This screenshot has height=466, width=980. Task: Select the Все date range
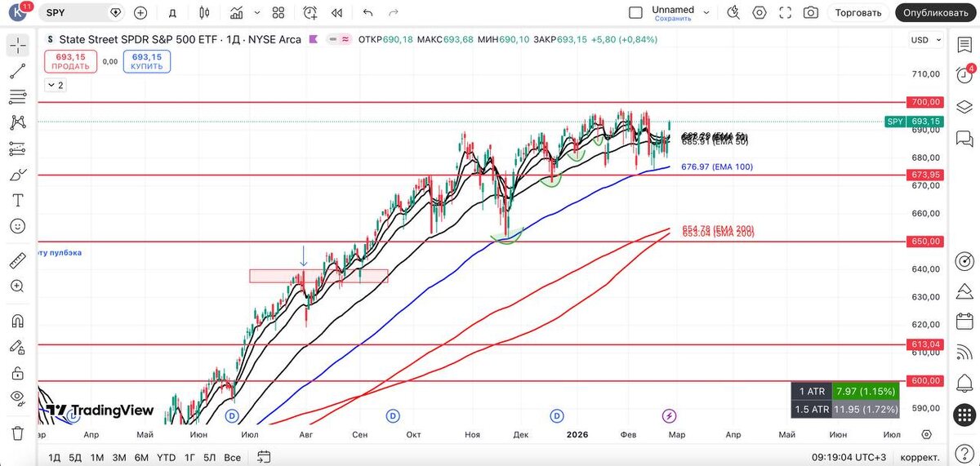[233, 457]
